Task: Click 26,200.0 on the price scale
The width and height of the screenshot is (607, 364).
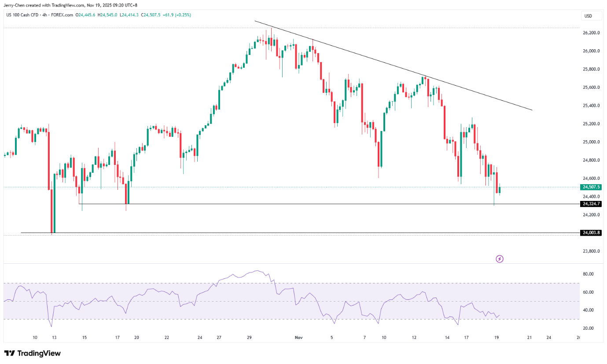Action: coord(591,33)
